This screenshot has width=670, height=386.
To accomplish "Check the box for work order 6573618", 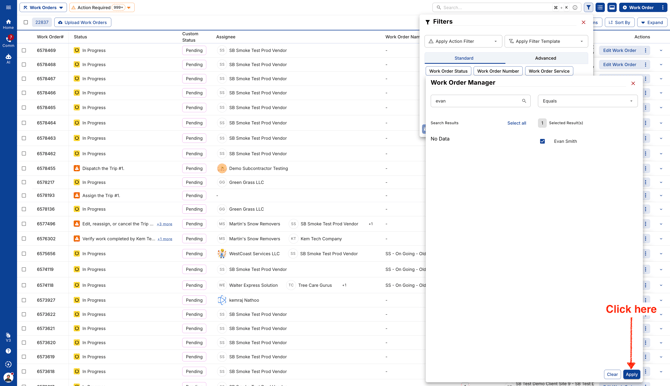I will tap(24, 371).
